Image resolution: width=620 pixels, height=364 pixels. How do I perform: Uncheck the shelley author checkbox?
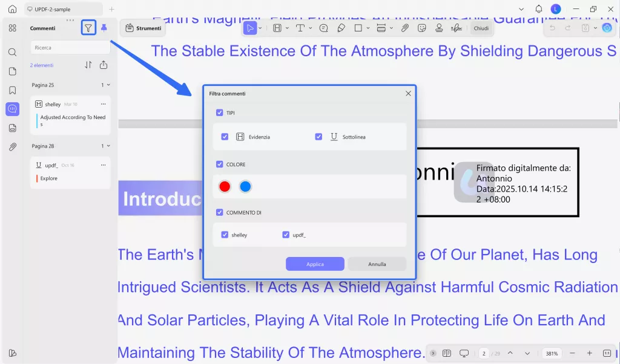(x=225, y=235)
